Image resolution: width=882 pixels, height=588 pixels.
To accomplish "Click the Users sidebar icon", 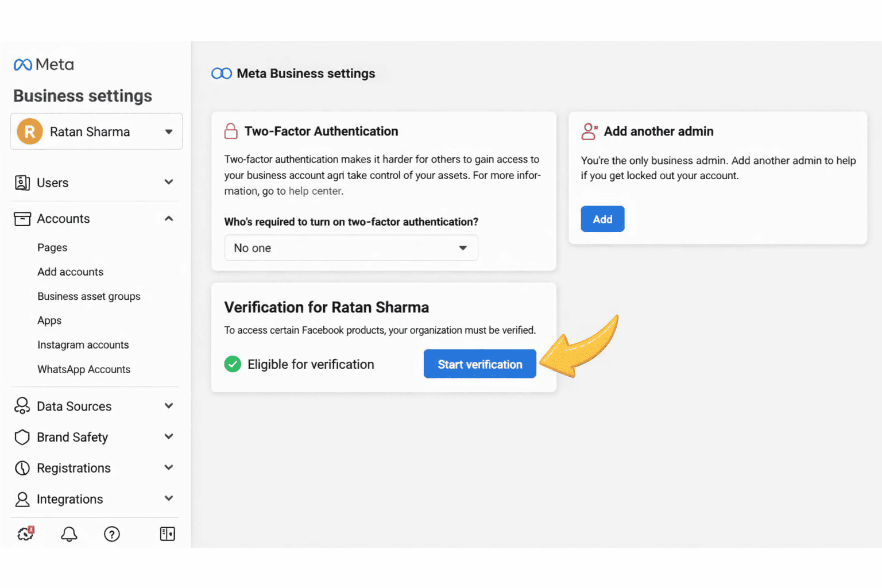I will (x=22, y=183).
